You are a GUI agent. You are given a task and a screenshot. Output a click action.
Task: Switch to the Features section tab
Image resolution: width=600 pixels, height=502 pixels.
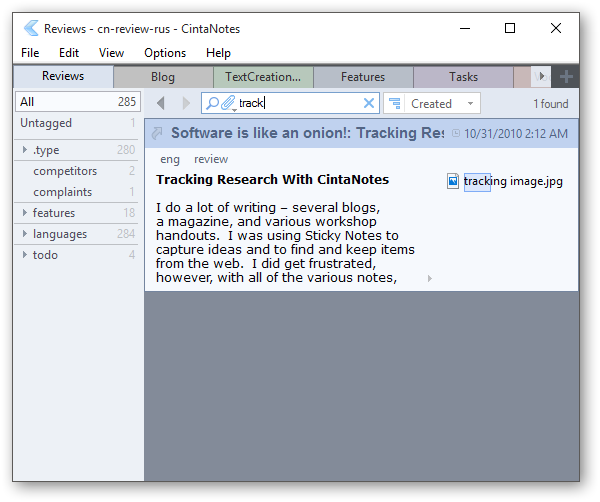pos(363,77)
